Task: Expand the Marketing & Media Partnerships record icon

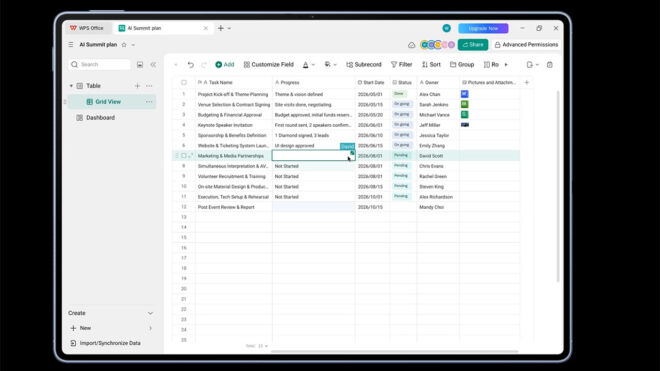Action: pos(190,156)
